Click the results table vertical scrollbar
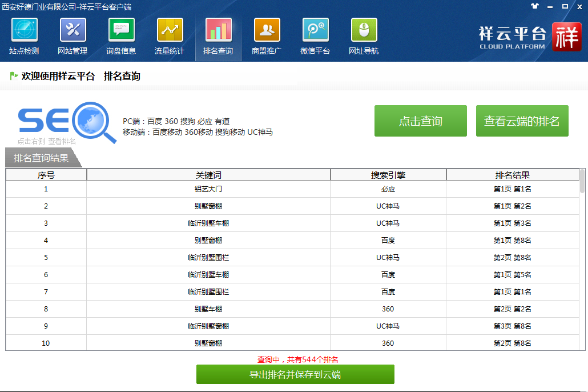 click(x=582, y=257)
